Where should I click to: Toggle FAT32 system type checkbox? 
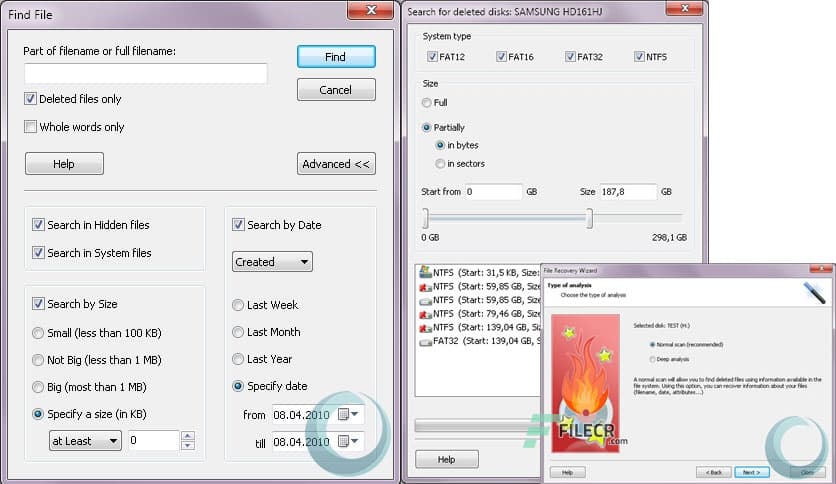(x=570, y=57)
